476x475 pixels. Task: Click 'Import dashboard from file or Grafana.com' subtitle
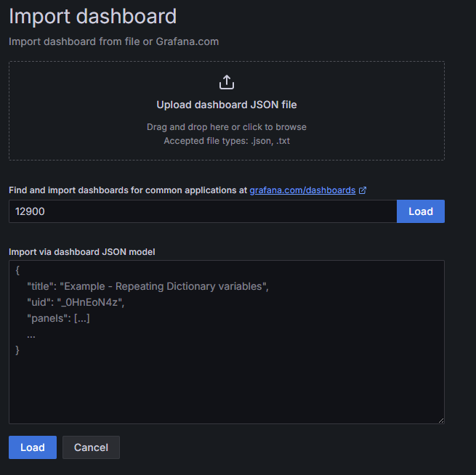coord(113,41)
